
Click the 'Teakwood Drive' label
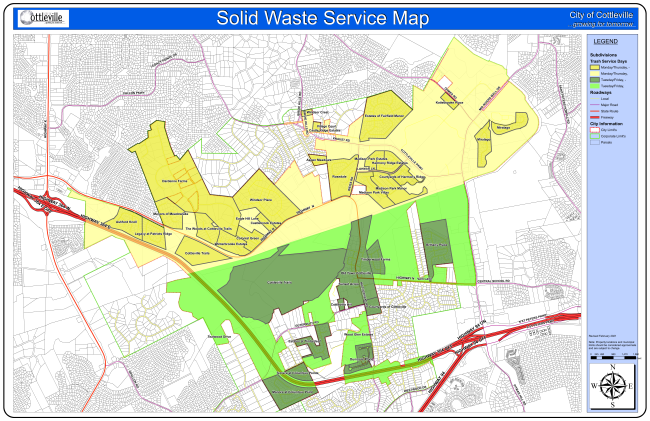(x=219, y=337)
